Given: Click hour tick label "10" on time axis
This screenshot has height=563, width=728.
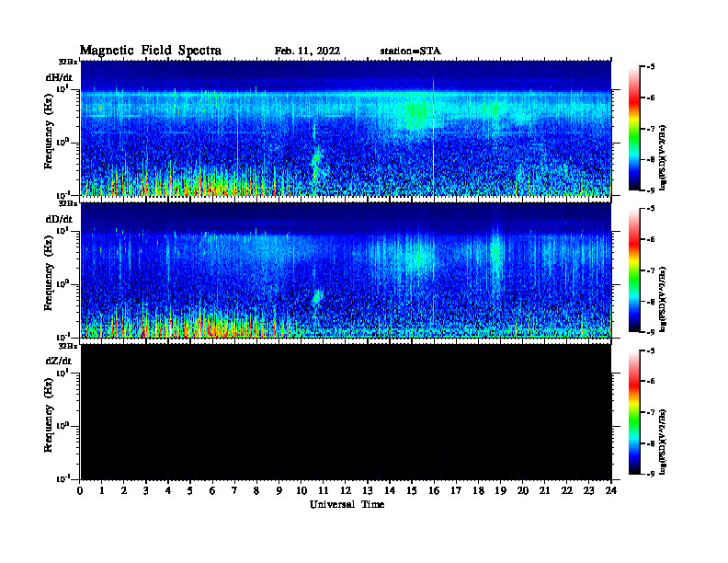Looking at the screenshot, I should [x=301, y=491].
